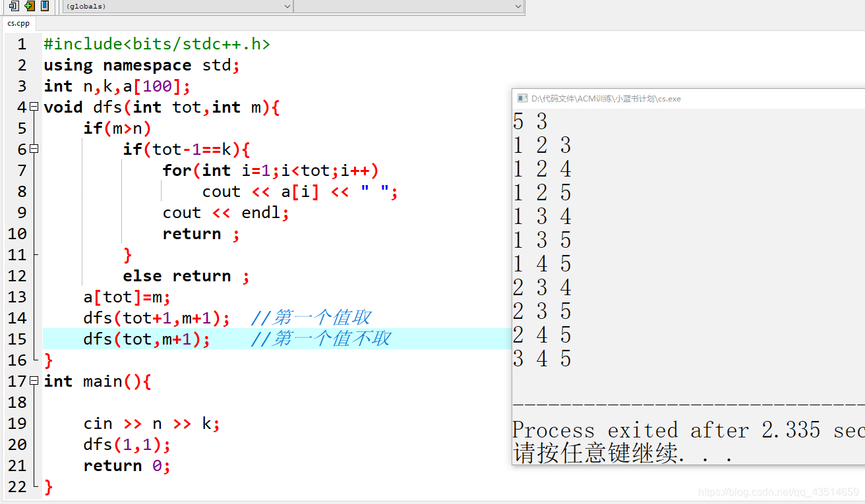The height and width of the screenshot is (504, 865).
Task: Click the Toggle bookmark toolbar icon
Action: click(x=30, y=6)
